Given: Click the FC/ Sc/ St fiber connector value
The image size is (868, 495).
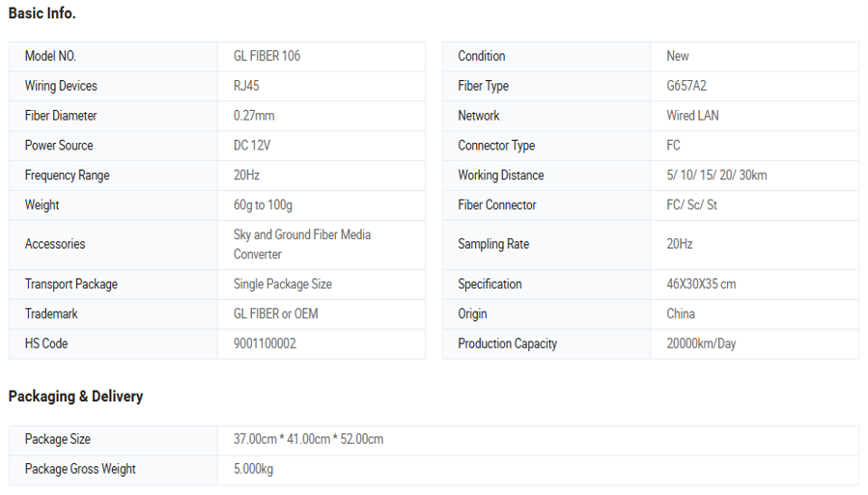Looking at the screenshot, I should pos(691,206).
